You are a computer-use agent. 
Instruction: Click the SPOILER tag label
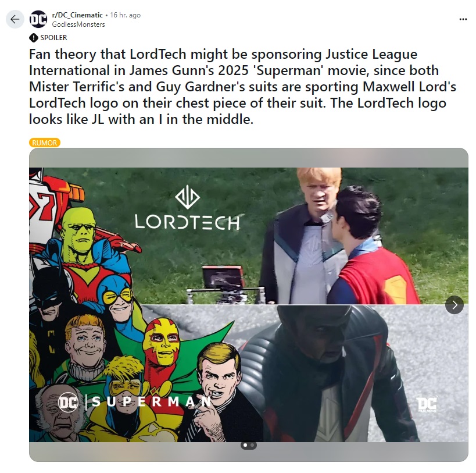click(53, 38)
